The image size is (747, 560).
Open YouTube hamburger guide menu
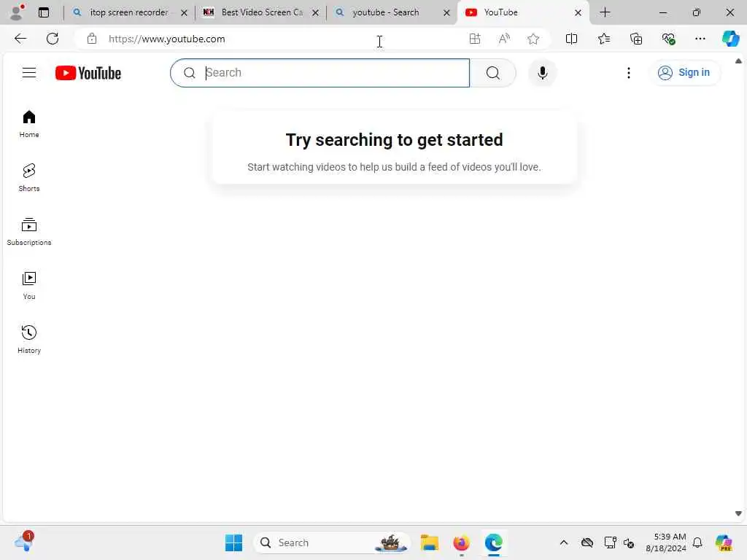[29, 73]
